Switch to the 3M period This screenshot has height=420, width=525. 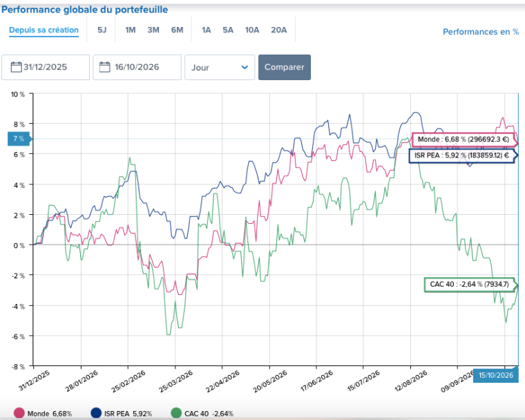click(x=153, y=30)
